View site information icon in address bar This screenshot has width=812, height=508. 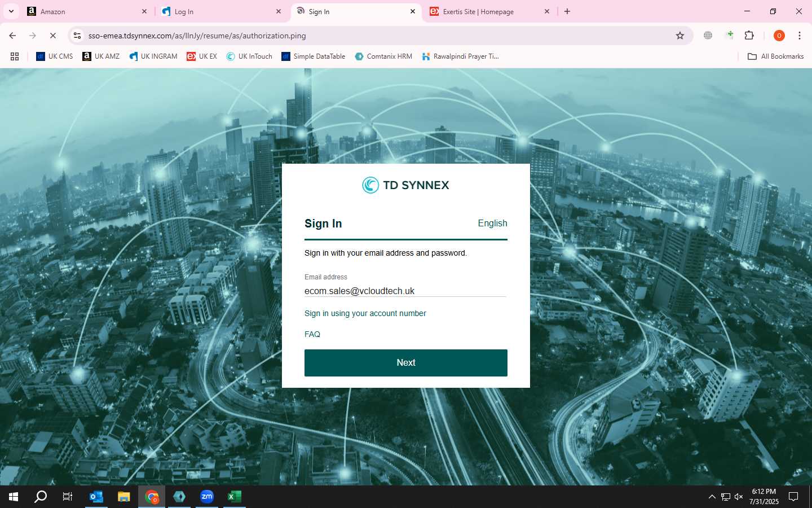click(77, 36)
